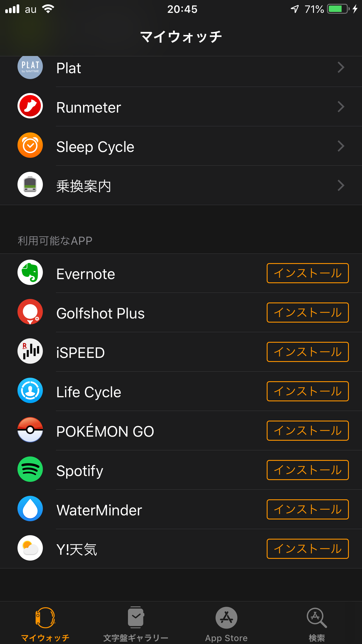The image size is (362, 644).
Task: Tap the Sleep Cycle alarm clock icon
Action: pos(30,145)
